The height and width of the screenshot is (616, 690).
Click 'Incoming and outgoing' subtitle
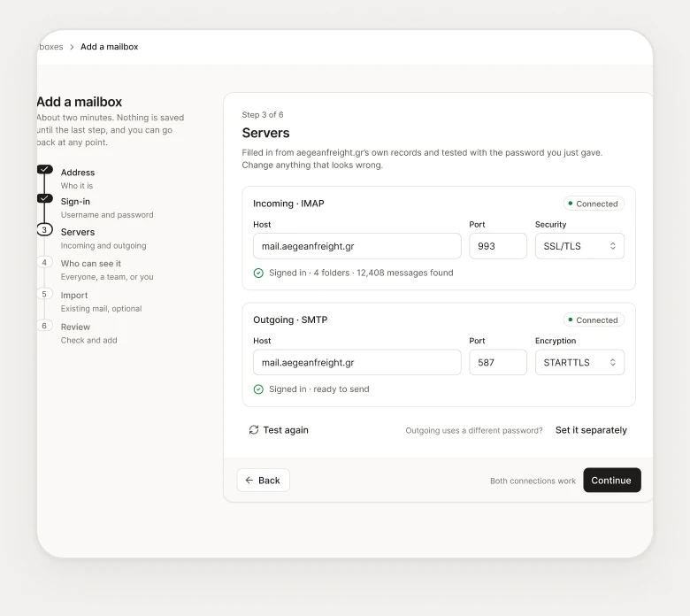(x=103, y=246)
